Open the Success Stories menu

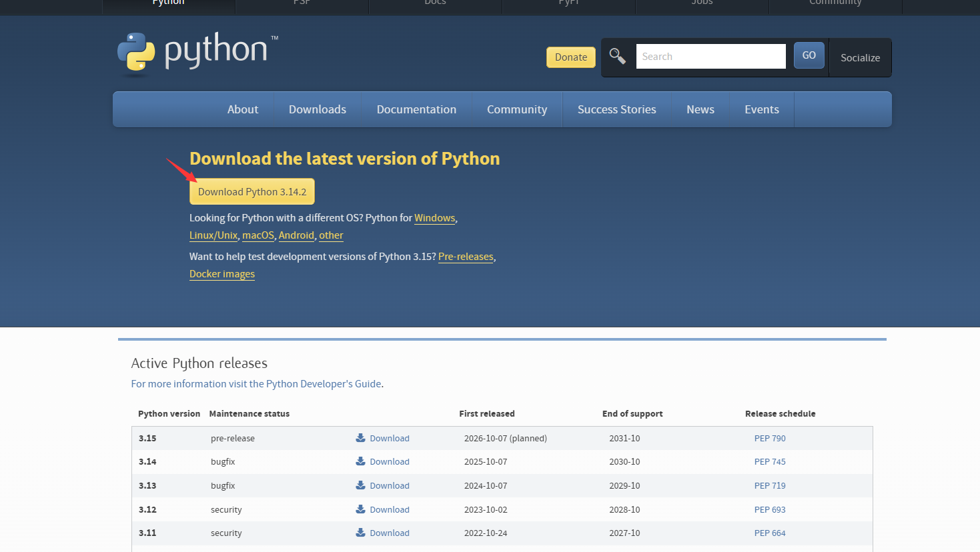click(617, 109)
